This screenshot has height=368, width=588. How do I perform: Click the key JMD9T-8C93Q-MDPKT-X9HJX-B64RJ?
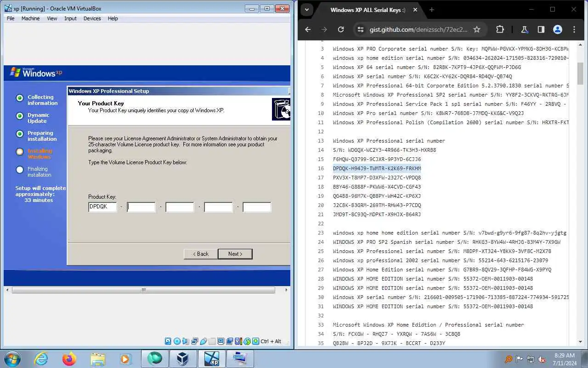(x=377, y=214)
